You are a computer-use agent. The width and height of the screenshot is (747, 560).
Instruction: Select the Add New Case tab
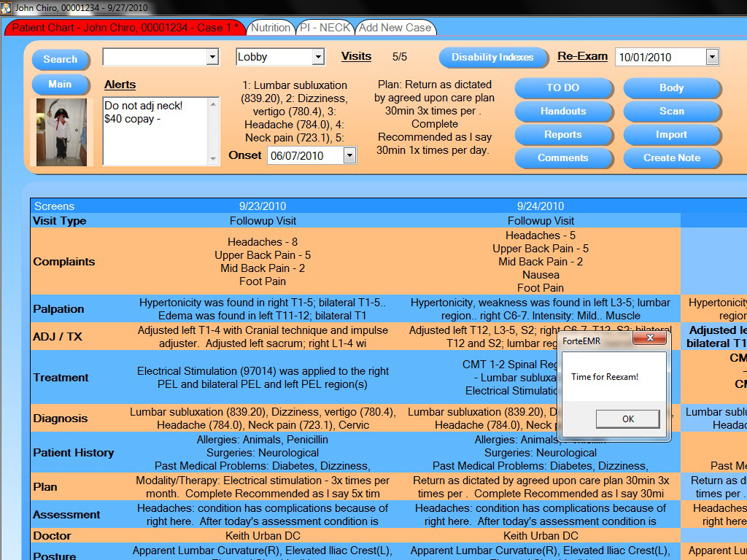395,28
